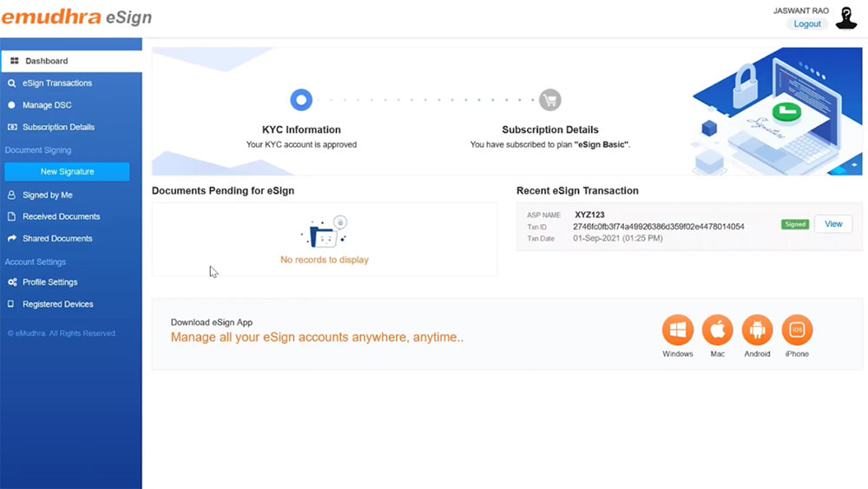
Task: Log out using the Logout link
Action: click(807, 24)
